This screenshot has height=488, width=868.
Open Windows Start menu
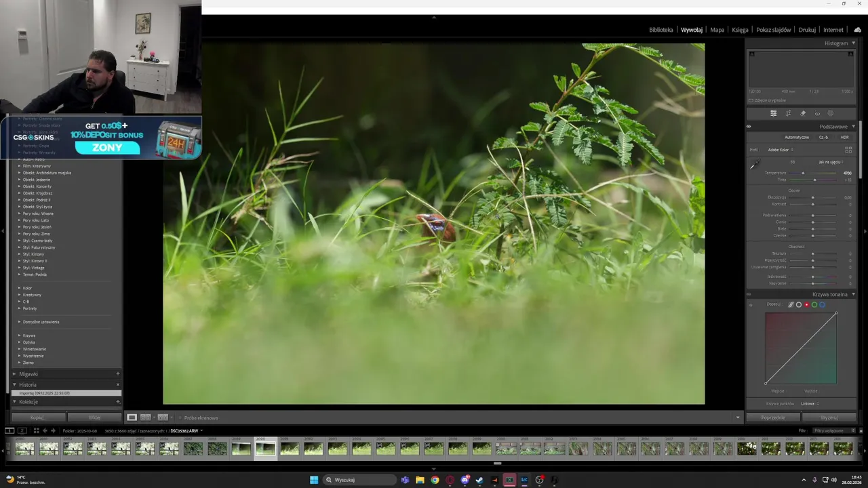coord(314,480)
